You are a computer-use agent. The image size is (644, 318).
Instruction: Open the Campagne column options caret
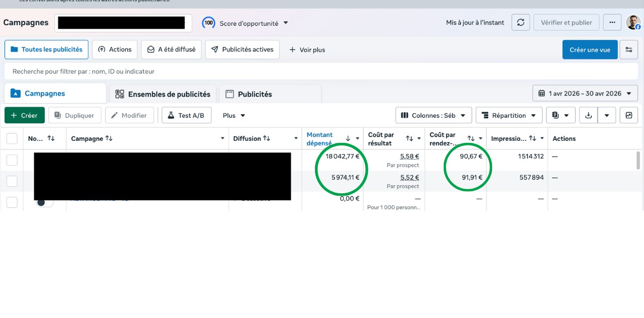(223, 138)
